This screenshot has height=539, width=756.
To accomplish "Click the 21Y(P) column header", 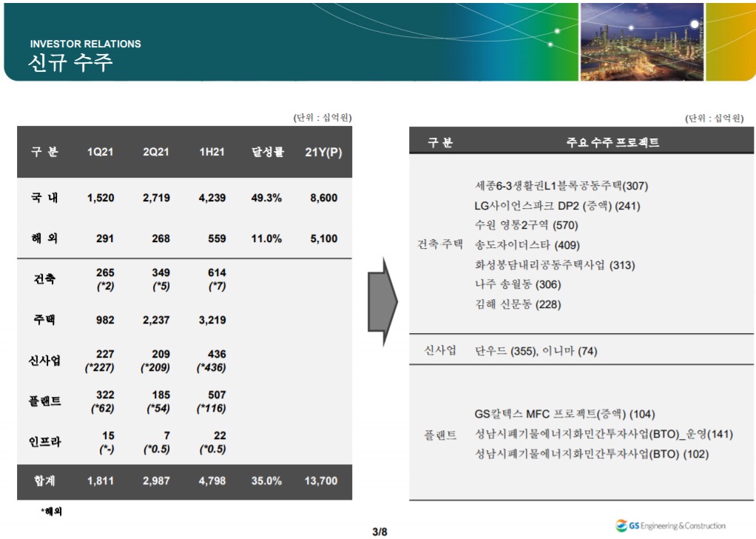I will coord(323,153).
